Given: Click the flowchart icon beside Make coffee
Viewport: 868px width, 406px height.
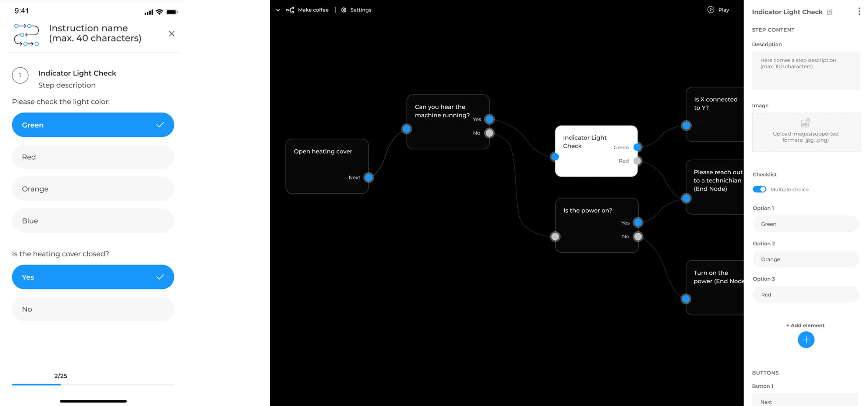Looking at the screenshot, I should [x=290, y=10].
